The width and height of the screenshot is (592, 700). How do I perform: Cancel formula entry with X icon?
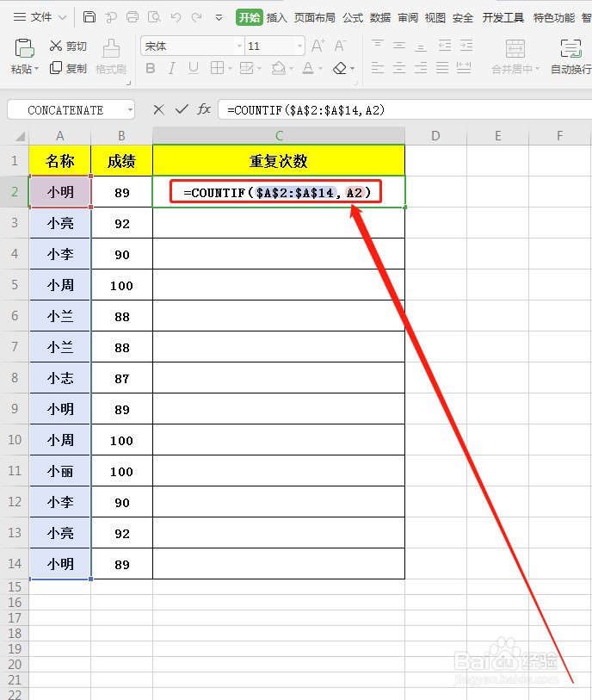[158, 110]
